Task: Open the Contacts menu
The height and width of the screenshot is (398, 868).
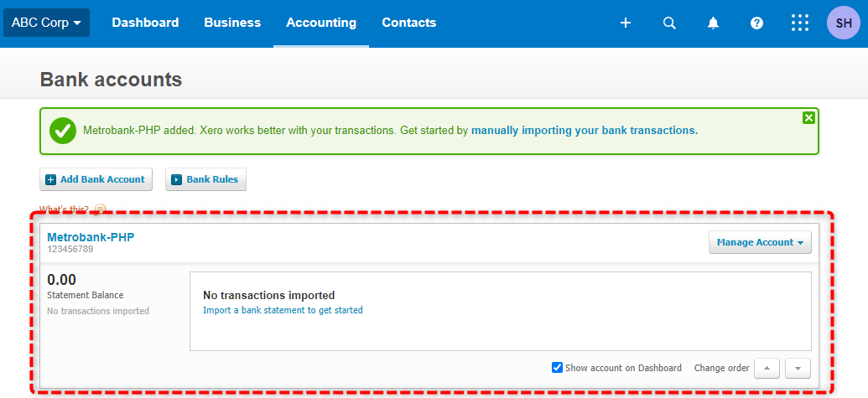Action: (409, 23)
